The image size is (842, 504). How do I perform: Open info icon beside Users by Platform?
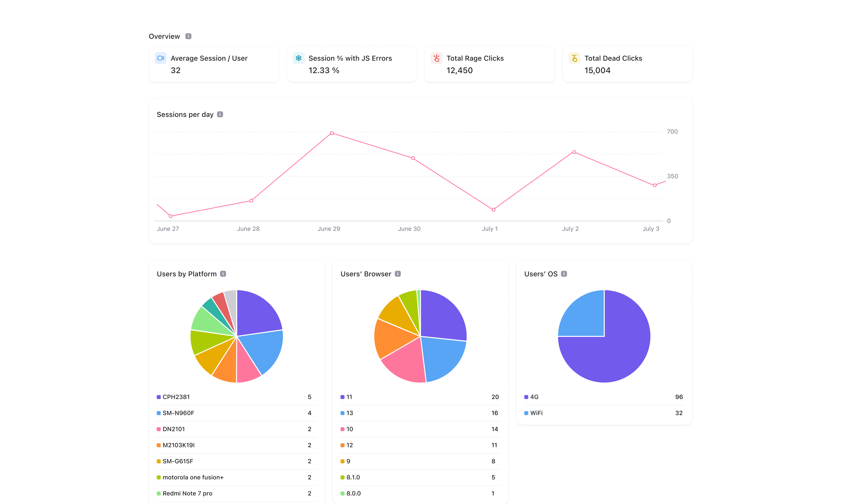[223, 274]
